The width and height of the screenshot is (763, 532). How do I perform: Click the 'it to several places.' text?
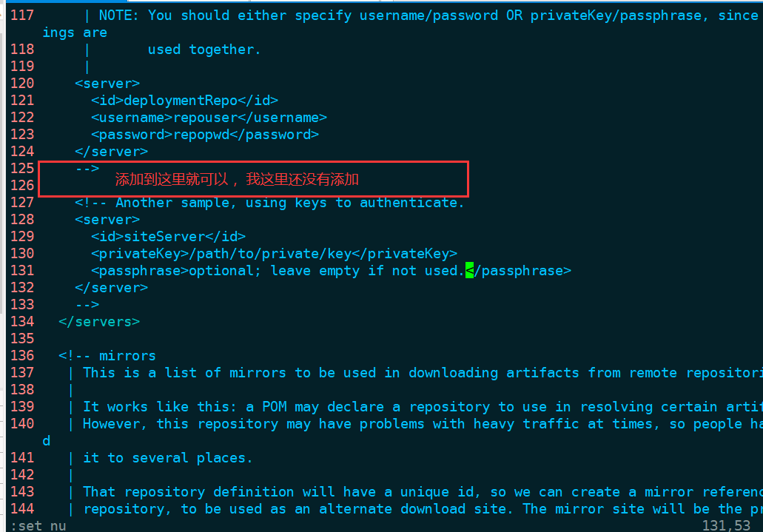click(x=168, y=458)
